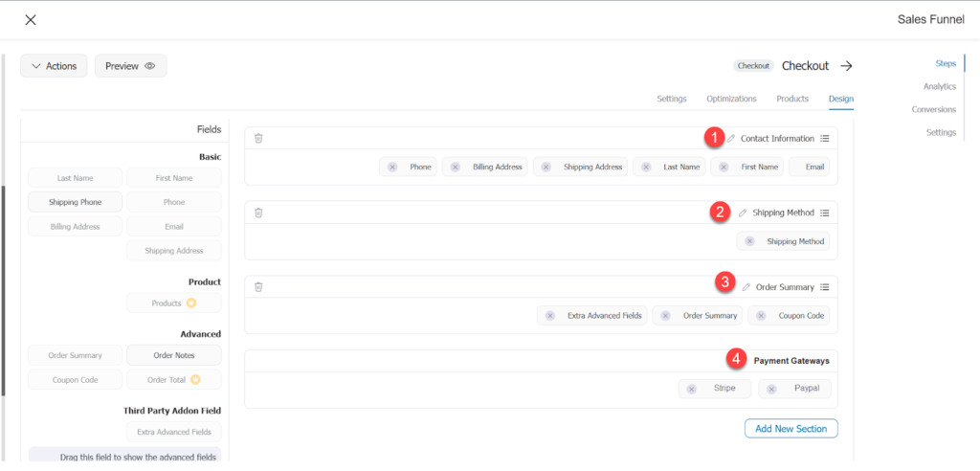Click the Third Party Addon Field heading
Viewport: 980px width, 471px height.
point(172,411)
